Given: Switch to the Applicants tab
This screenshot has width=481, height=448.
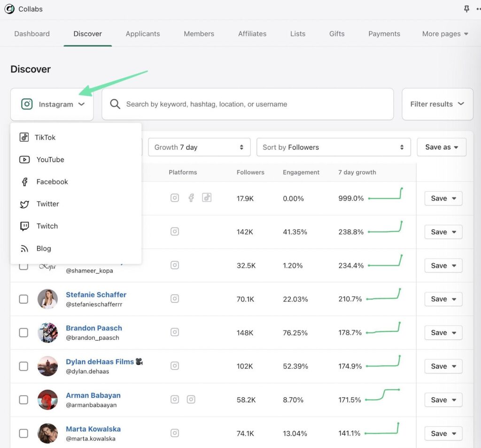Looking at the screenshot, I should (143, 34).
